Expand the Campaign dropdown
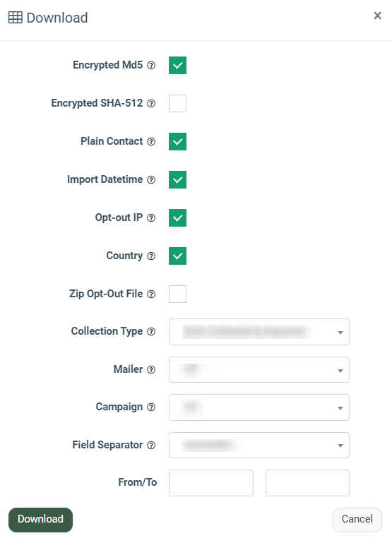 [259, 407]
